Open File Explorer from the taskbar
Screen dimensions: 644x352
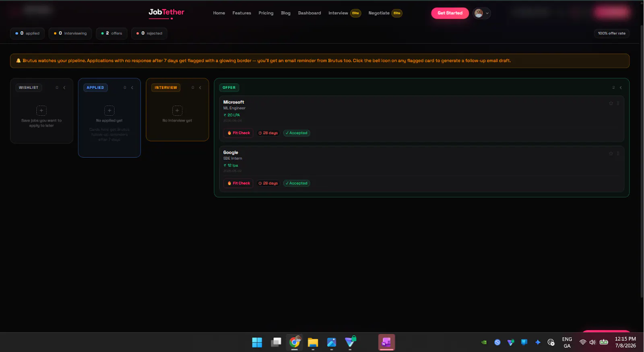pos(313,342)
